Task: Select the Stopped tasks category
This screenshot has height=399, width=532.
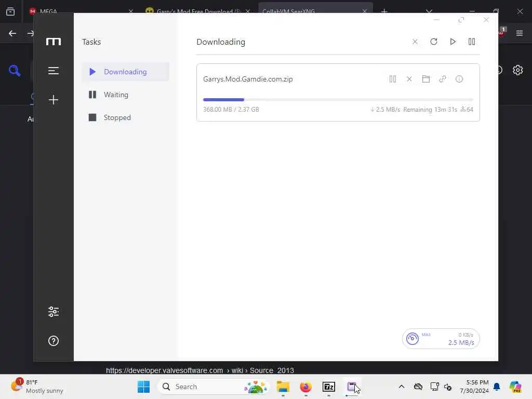Action: pyautogui.click(x=126, y=117)
